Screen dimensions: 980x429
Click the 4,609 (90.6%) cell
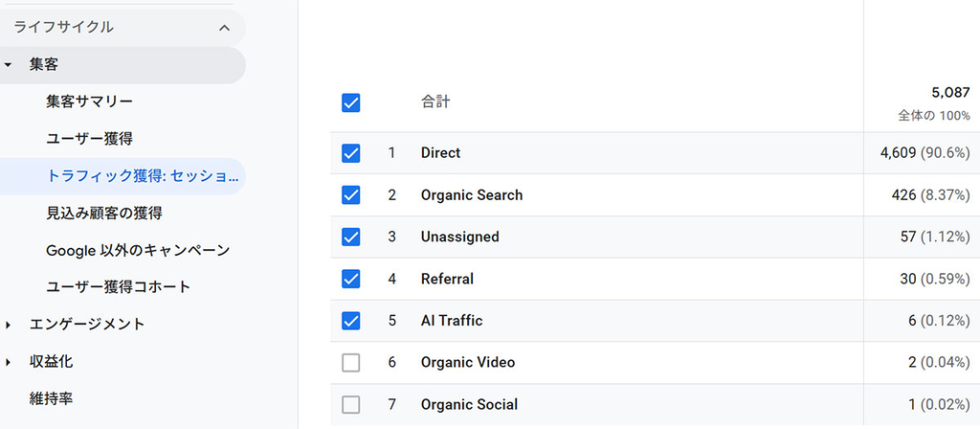[925, 152]
